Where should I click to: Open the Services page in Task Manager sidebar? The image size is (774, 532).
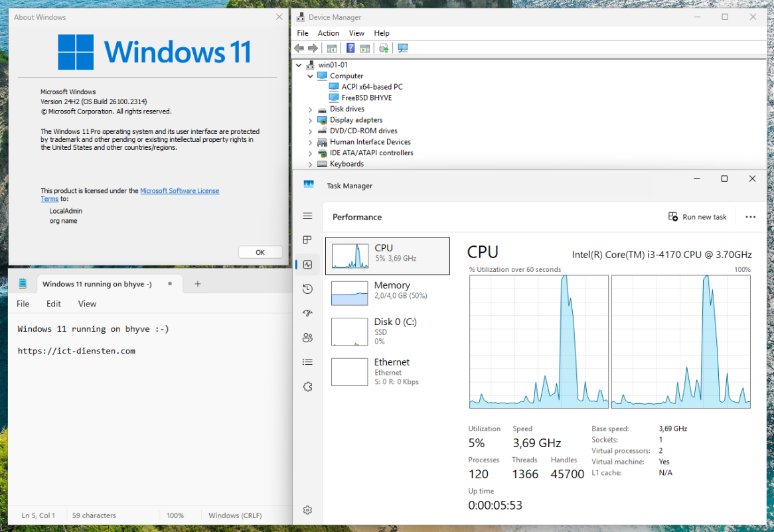(x=307, y=387)
